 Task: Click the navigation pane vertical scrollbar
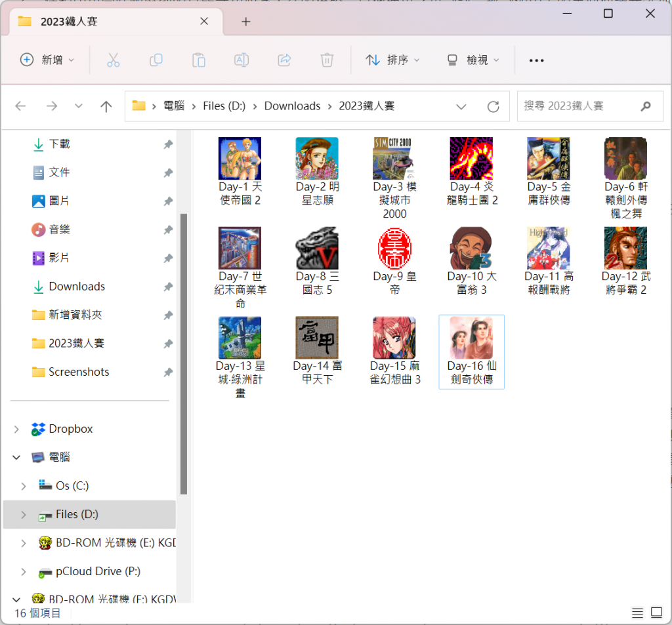click(184, 353)
